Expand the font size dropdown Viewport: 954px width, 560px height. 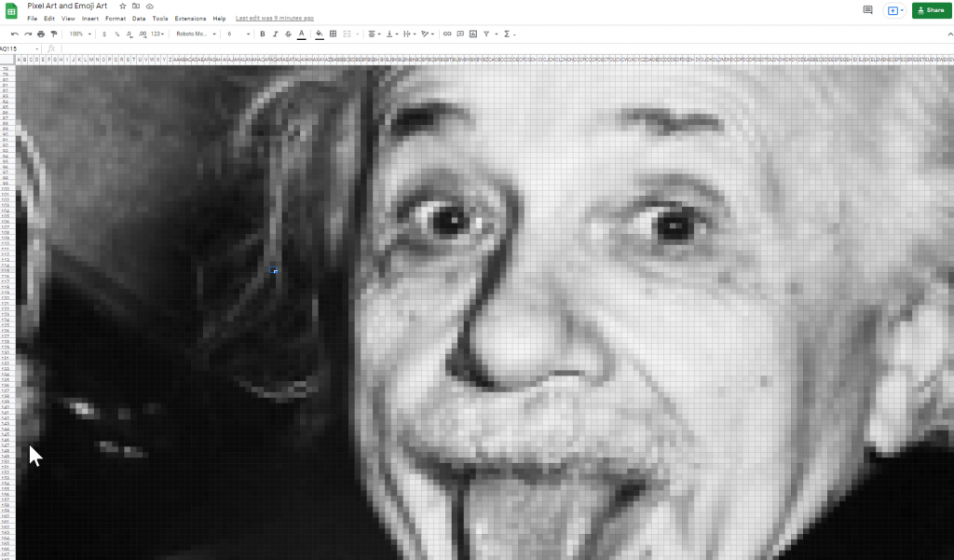point(238,34)
